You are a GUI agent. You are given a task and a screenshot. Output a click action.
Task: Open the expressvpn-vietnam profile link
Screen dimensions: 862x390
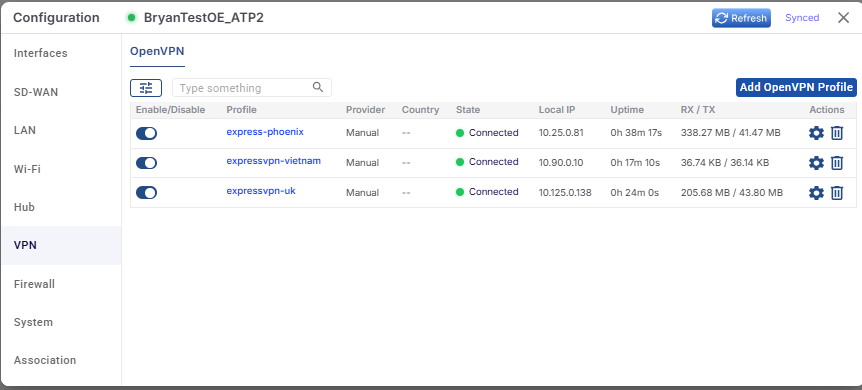click(274, 161)
